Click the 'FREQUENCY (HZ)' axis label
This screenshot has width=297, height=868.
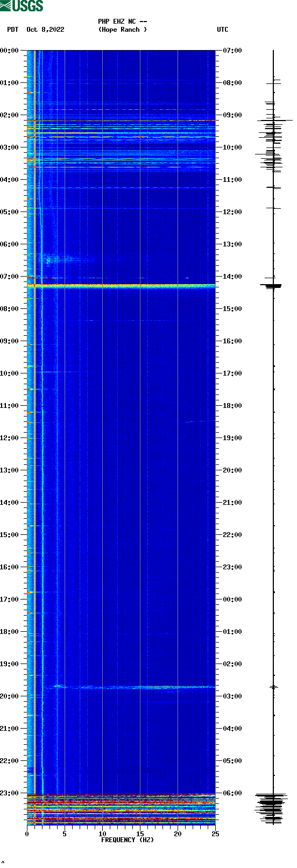[128, 840]
